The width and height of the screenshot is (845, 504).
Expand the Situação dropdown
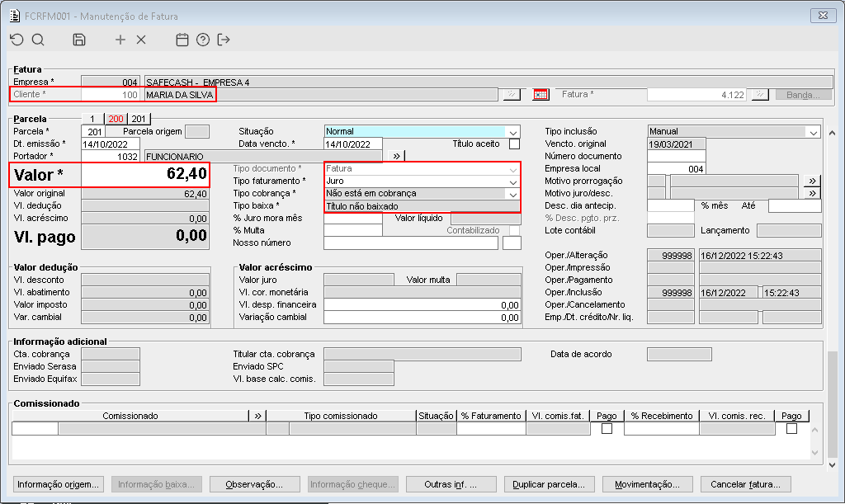[x=513, y=131]
